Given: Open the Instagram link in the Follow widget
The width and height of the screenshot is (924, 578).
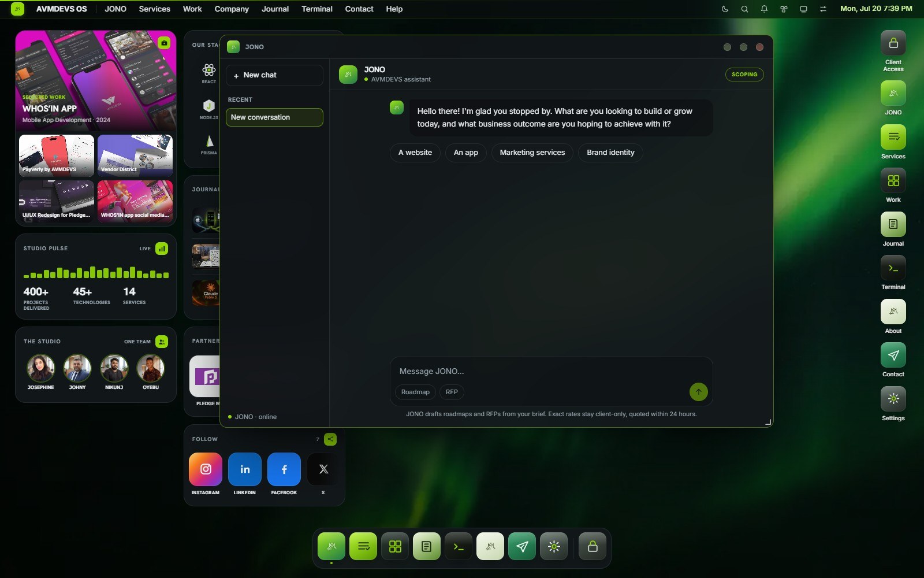Looking at the screenshot, I should [206, 469].
